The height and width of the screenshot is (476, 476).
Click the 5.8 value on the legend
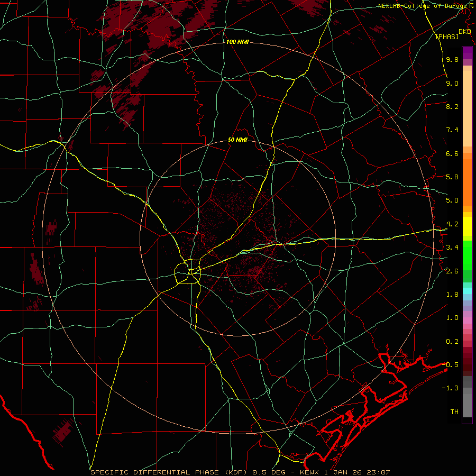tap(452, 177)
